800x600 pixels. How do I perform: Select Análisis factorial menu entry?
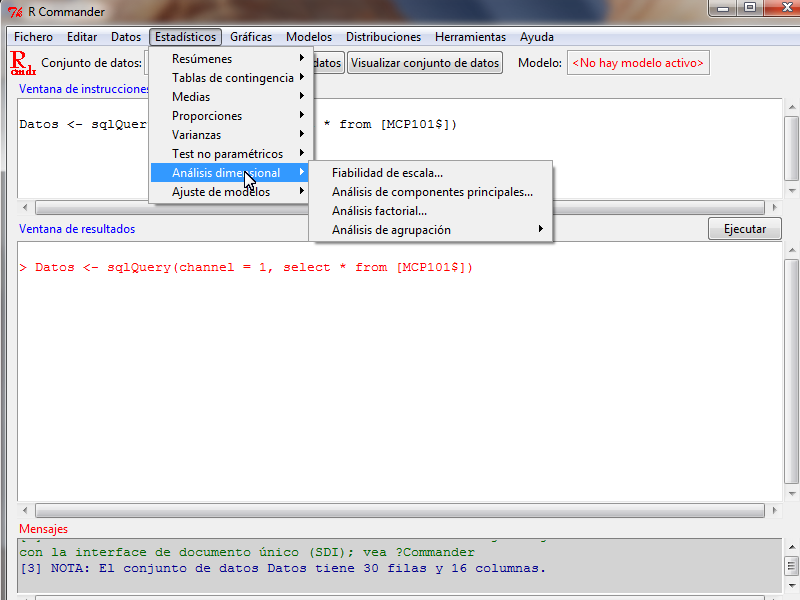(379, 211)
